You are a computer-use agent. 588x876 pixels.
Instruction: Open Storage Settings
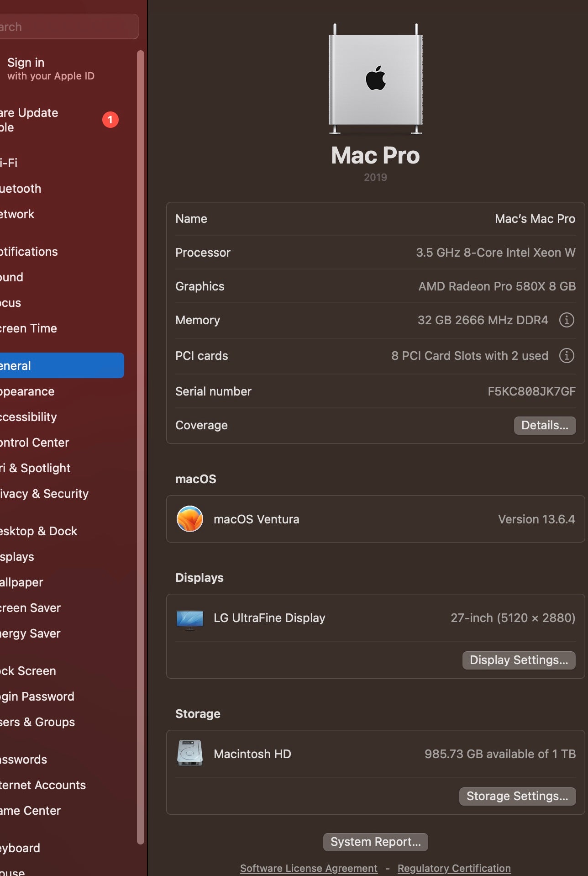(517, 796)
